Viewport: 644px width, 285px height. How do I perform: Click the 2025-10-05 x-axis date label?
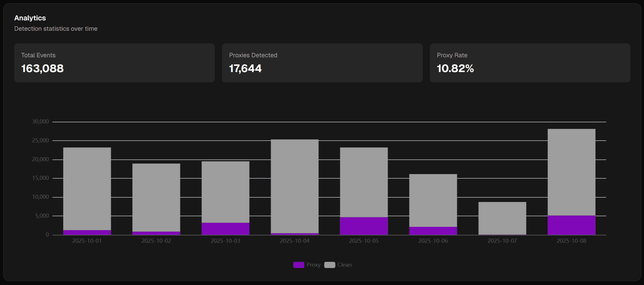click(x=364, y=241)
